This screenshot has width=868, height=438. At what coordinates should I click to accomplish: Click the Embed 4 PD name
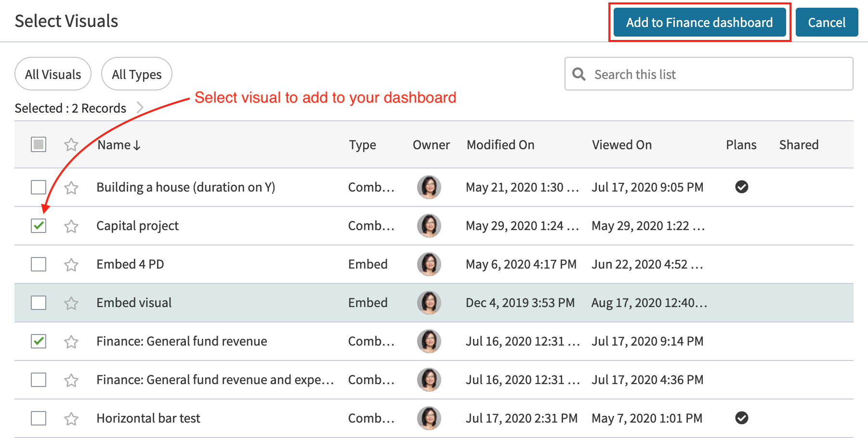click(x=130, y=264)
